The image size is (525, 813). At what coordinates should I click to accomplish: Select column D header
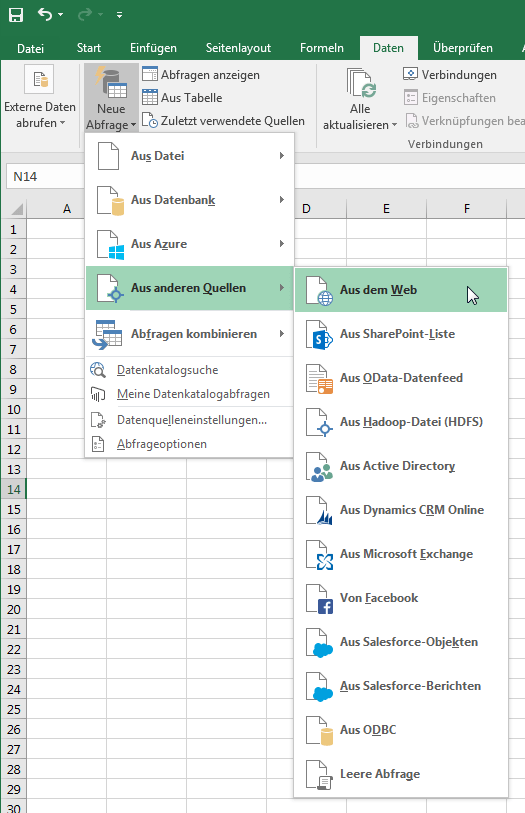pyautogui.click(x=320, y=209)
